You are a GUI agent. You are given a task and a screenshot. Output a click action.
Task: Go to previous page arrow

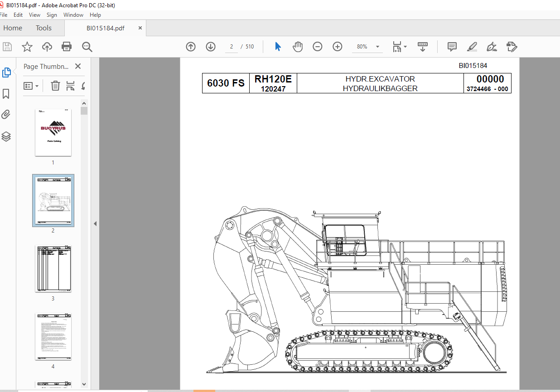(x=191, y=47)
